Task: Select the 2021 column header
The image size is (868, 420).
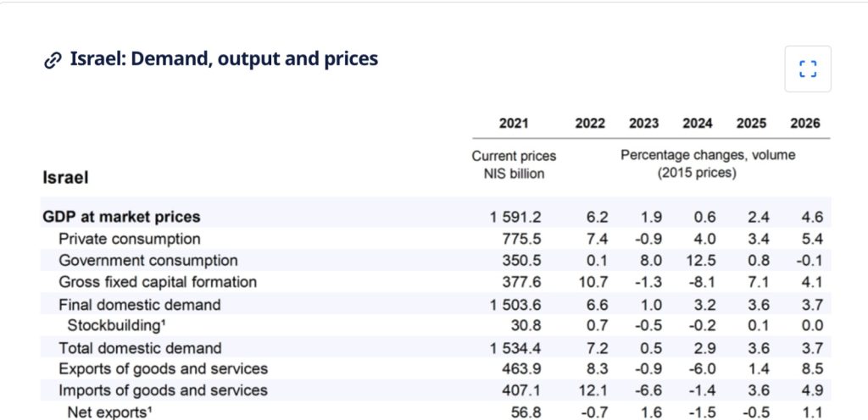Action: (x=514, y=124)
